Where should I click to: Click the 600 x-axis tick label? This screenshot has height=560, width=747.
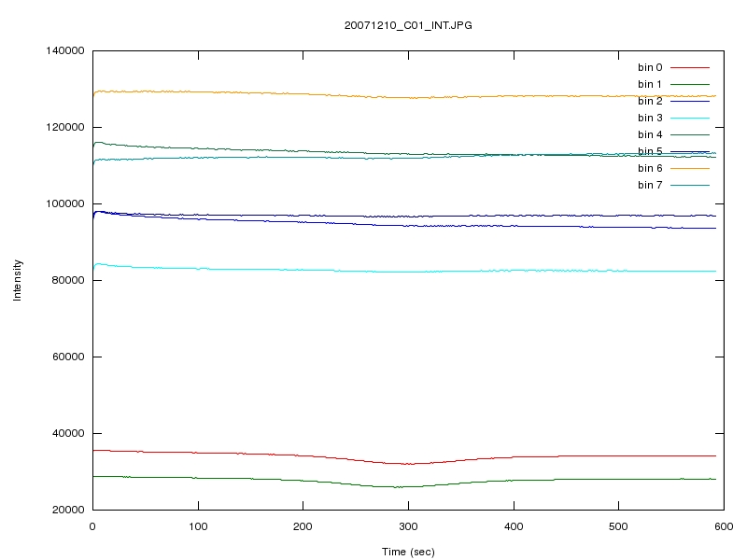pyautogui.click(x=725, y=526)
